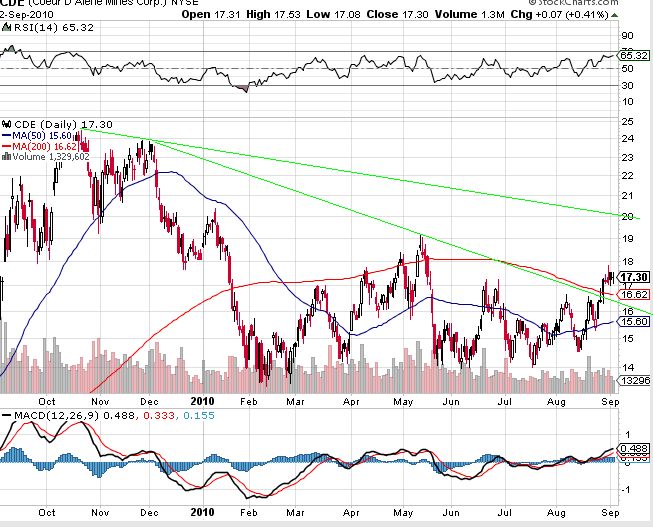Click the 22 label on price axis
The width and height of the screenshot is (653, 527).
tap(627, 175)
